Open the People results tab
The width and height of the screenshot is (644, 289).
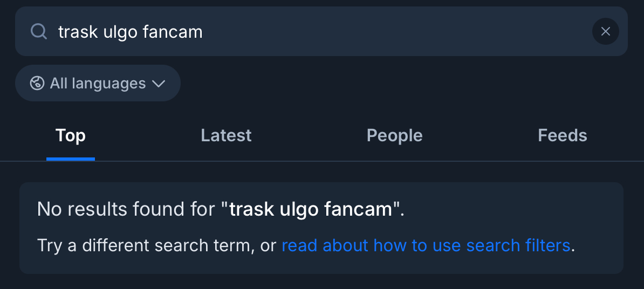pyautogui.click(x=394, y=135)
